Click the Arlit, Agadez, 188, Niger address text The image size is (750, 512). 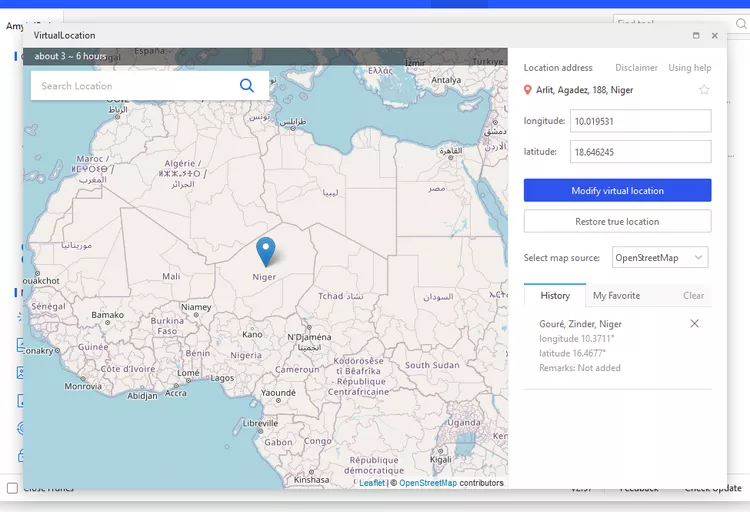tap(585, 90)
